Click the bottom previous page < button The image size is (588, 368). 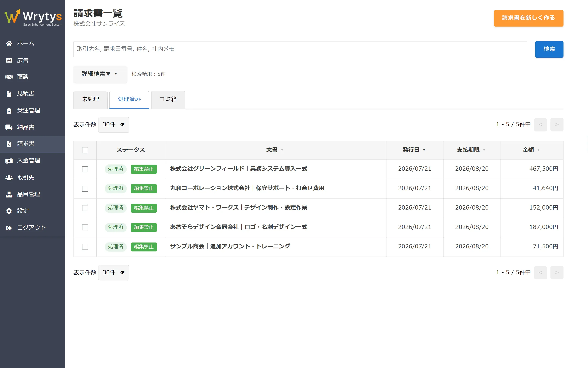pyautogui.click(x=541, y=273)
